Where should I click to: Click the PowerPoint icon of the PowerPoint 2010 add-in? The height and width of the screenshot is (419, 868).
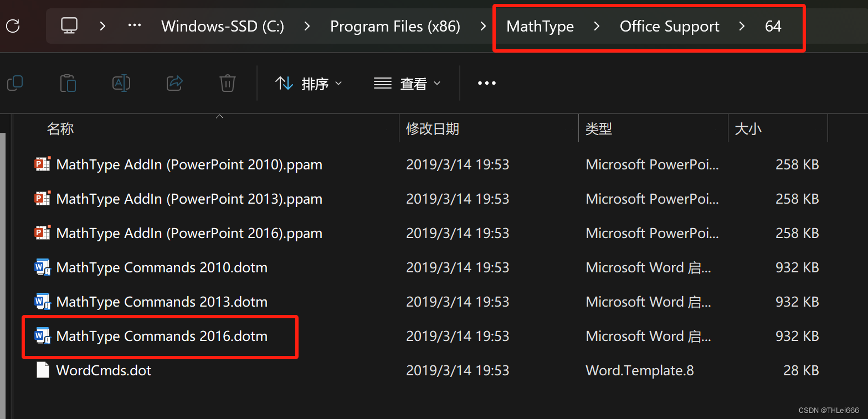(43, 164)
